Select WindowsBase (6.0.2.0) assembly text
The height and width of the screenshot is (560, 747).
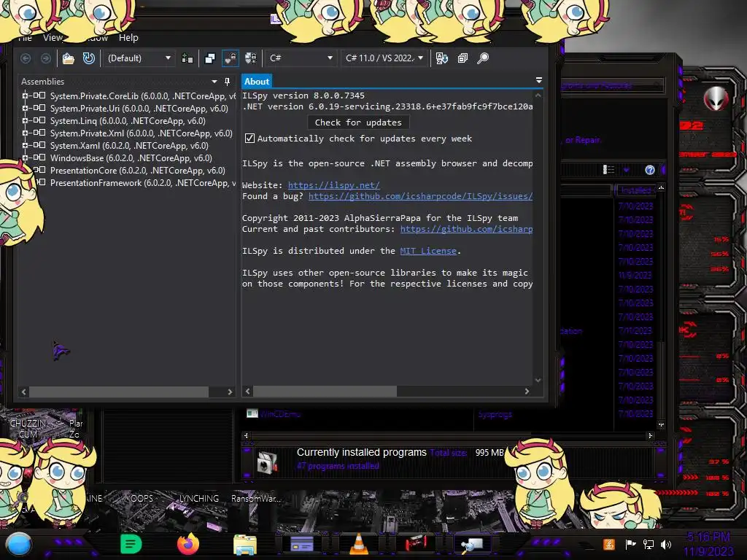131,158
